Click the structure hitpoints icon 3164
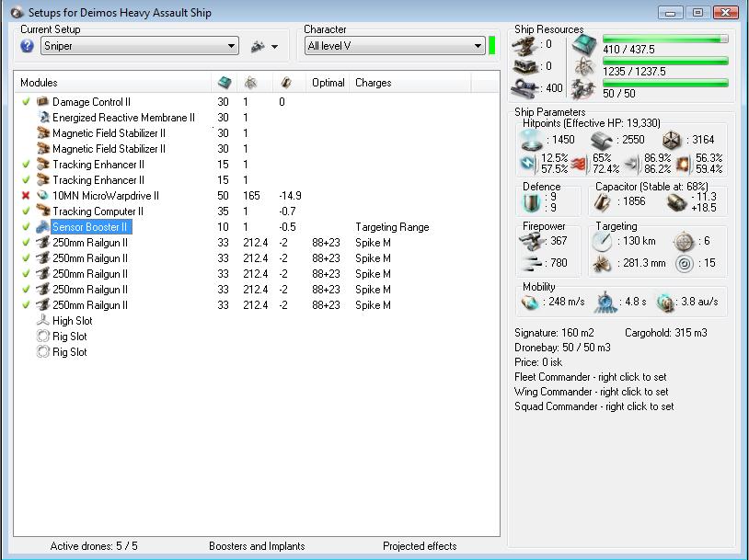The image size is (749, 560). point(671,140)
